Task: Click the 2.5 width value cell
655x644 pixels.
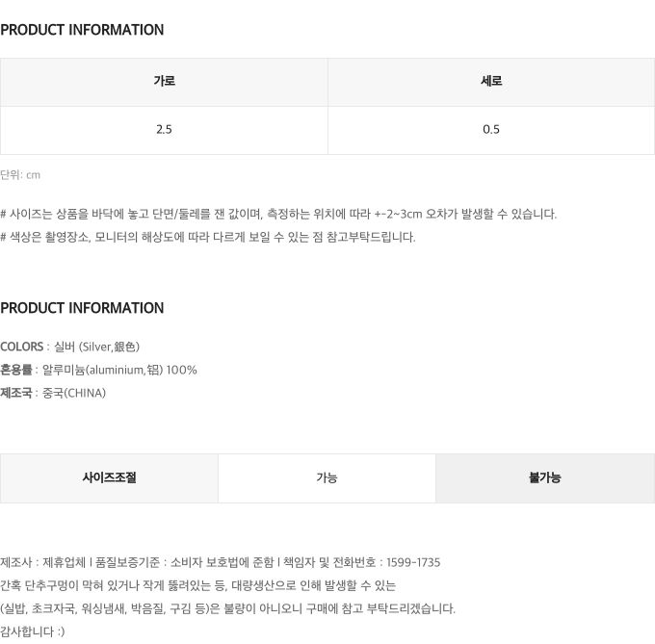Action: 164,130
